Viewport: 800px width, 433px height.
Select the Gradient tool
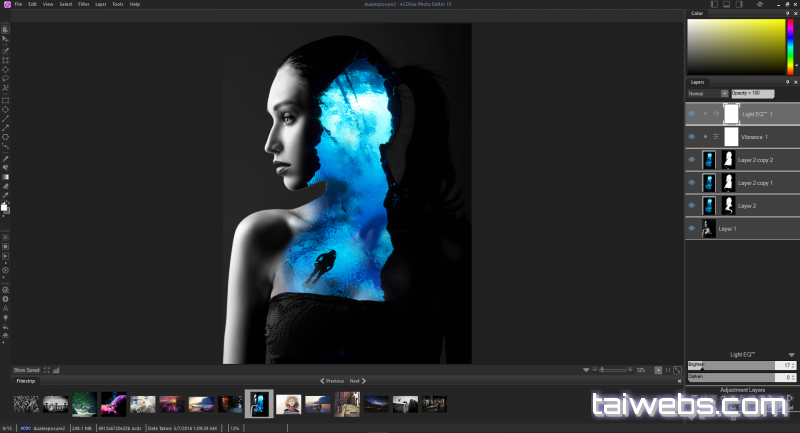pyautogui.click(x=6, y=177)
